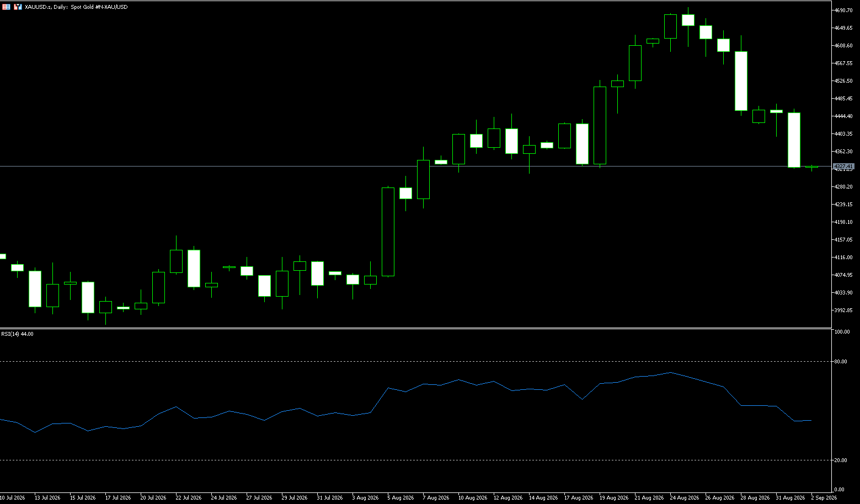Image resolution: width=860 pixels, height=504 pixels.
Task: Select the RSI(14) 44.00 indicator label
Action: [17, 334]
